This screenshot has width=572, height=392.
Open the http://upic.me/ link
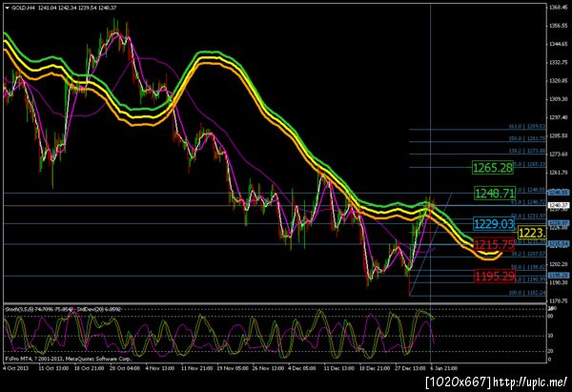[x=530, y=382]
